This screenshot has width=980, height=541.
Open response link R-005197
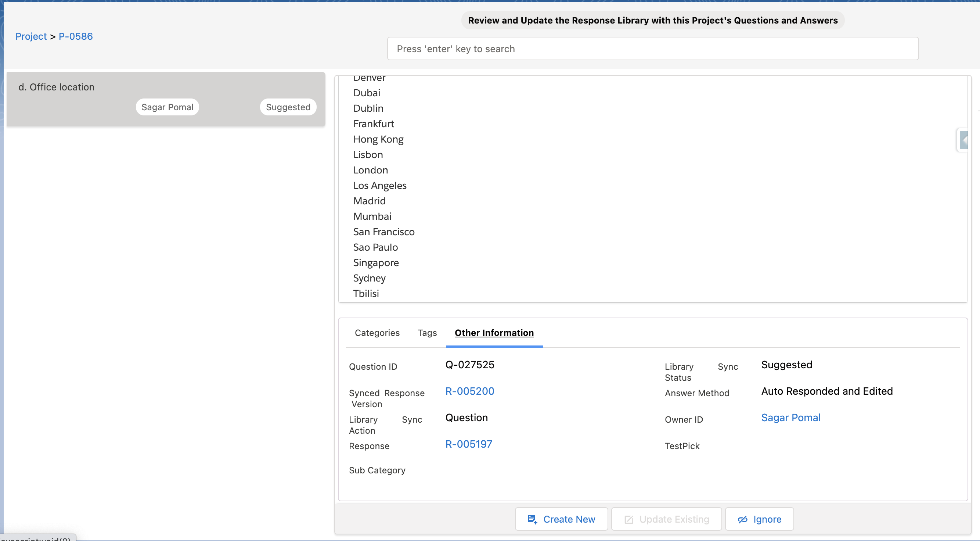click(469, 444)
